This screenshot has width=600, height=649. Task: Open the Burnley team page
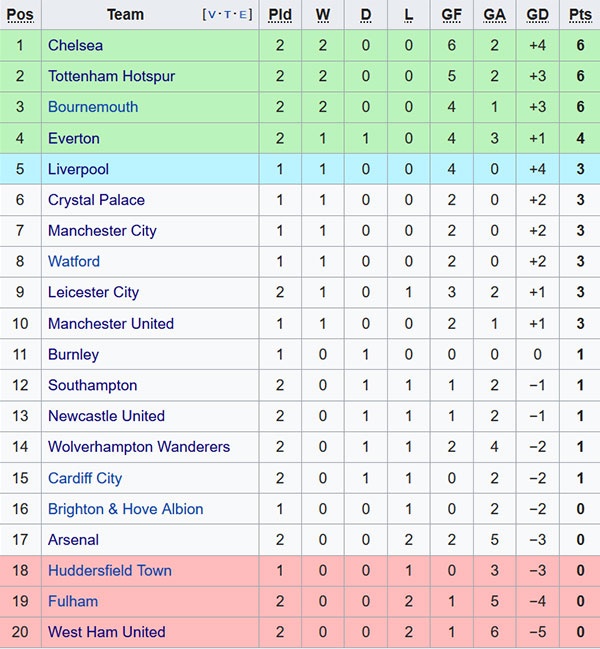point(73,354)
